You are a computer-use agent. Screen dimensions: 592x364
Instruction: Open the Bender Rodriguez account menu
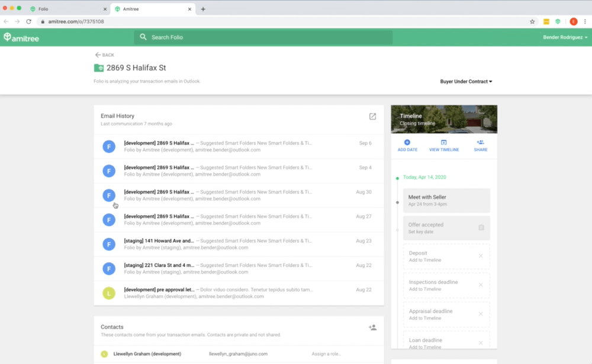(x=565, y=37)
